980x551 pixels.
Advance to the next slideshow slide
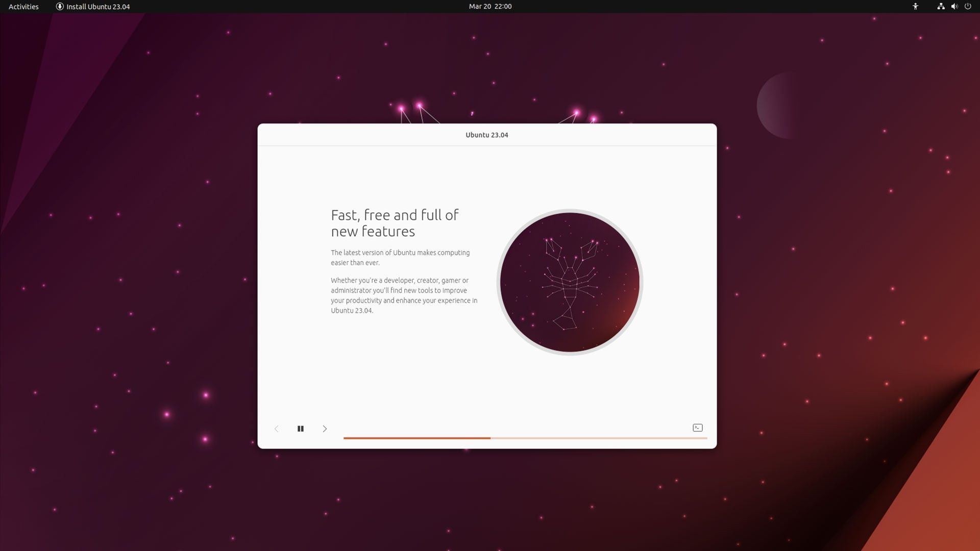click(325, 429)
